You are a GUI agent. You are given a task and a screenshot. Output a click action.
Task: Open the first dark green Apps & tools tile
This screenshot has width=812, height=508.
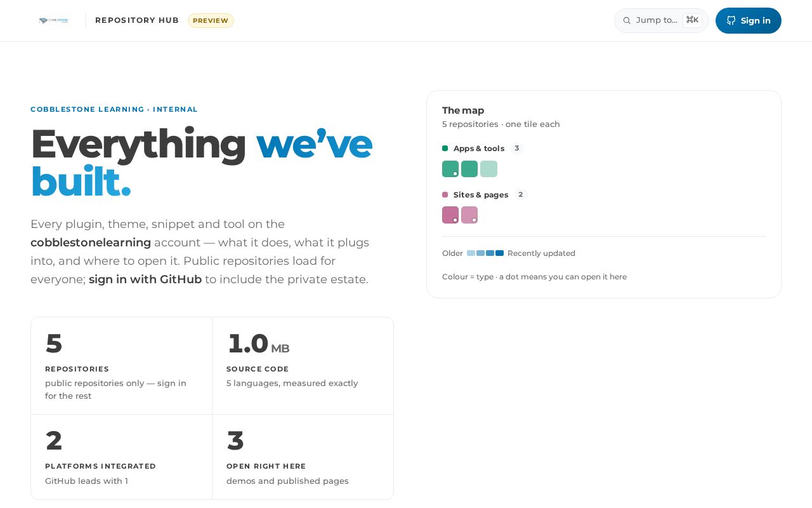click(450, 169)
